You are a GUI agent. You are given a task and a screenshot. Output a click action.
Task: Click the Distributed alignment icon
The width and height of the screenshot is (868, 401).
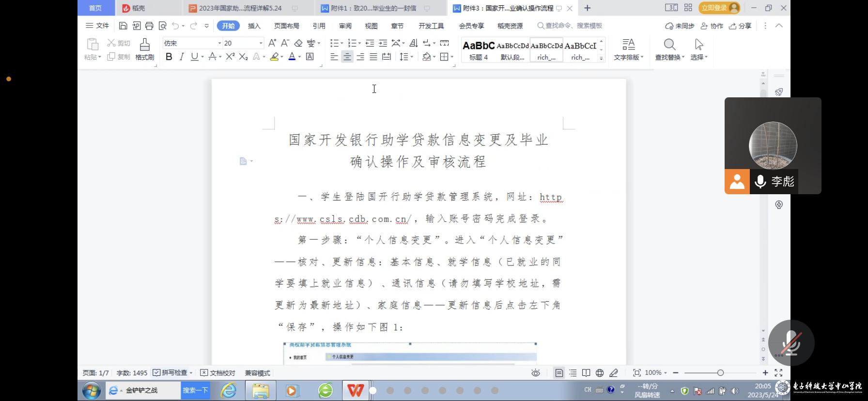coord(387,57)
